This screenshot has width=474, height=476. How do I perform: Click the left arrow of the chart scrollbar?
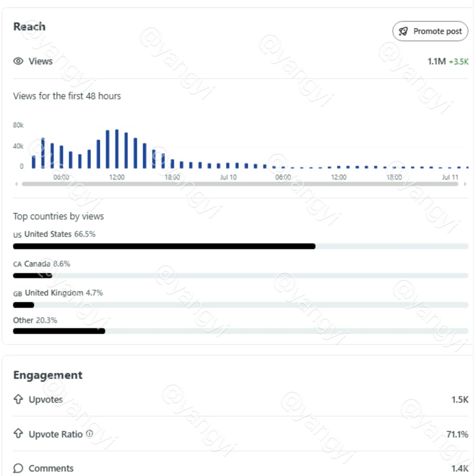click(16, 184)
